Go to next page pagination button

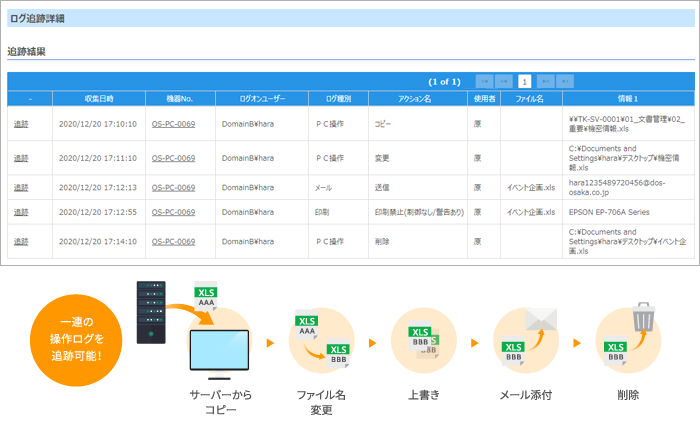pyautogui.click(x=546, y=81)
